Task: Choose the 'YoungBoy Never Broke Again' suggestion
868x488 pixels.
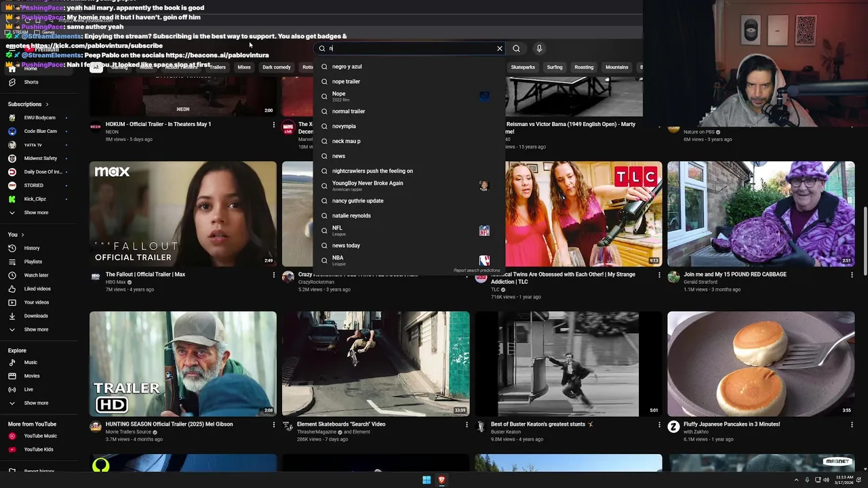Action: pos(409,186)
